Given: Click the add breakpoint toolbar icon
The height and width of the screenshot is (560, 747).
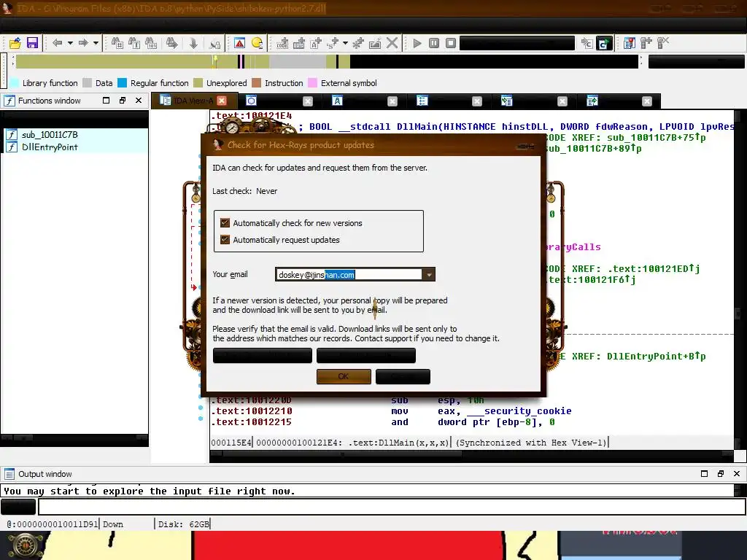Looking at the screenshot, I should click(646, 43).
